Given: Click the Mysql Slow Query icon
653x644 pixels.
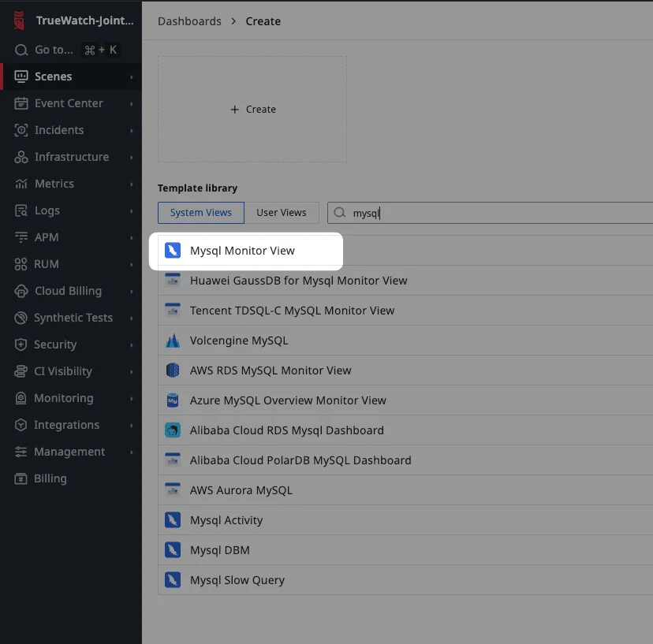Looking at the screenshot, I should 173,580.
